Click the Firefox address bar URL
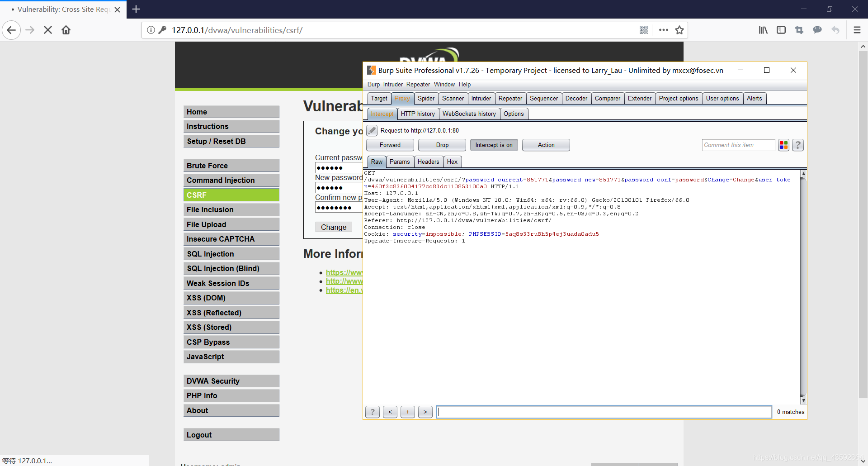The height and width of the screenshot is (466, 868). [x=237, y=30]
